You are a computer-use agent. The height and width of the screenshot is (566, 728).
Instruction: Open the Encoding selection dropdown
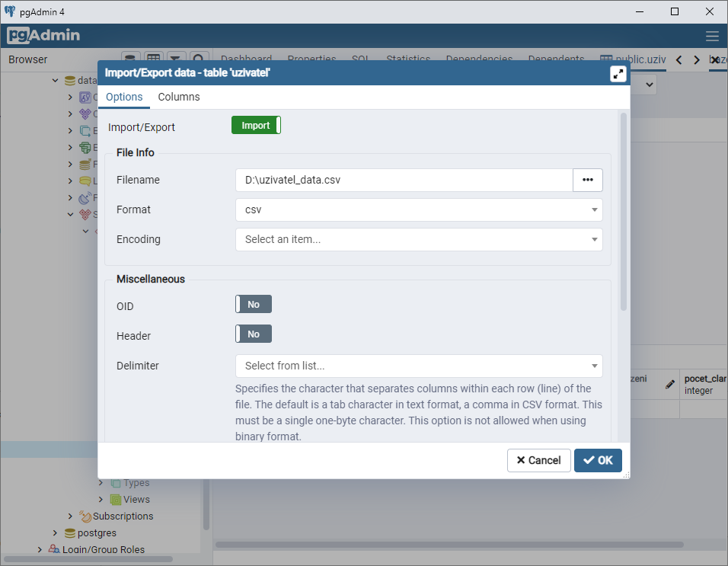point(418,239)
